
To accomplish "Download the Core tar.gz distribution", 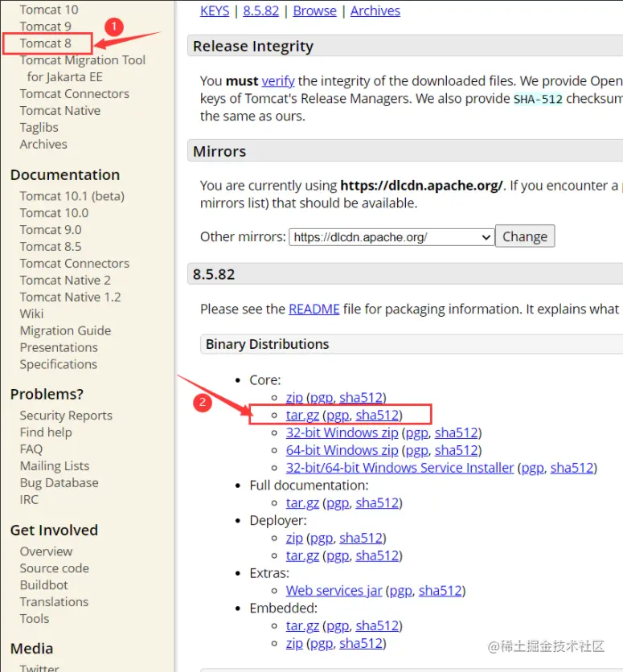I will point(302,416).
